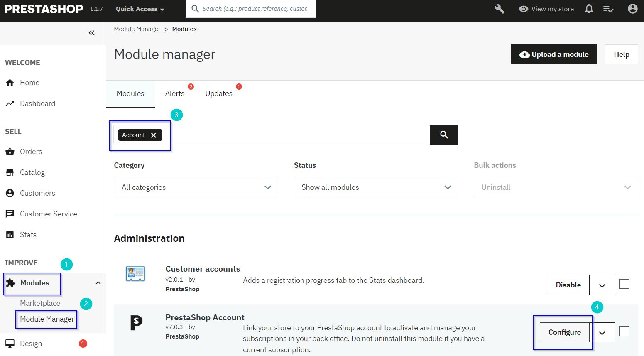The height and width of the screenshot is (356, 644).
Task: Remove the Account search tag
Action: pos(154,135)
